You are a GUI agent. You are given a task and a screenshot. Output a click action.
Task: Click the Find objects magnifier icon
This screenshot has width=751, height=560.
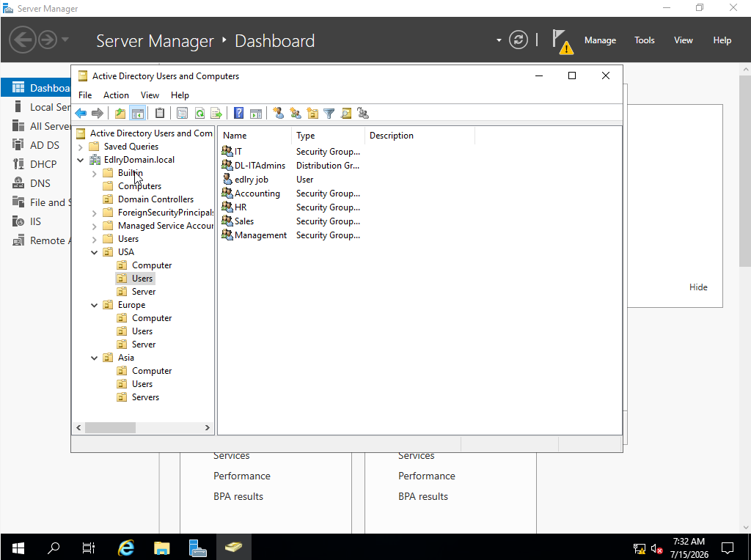tap(346, 114)
